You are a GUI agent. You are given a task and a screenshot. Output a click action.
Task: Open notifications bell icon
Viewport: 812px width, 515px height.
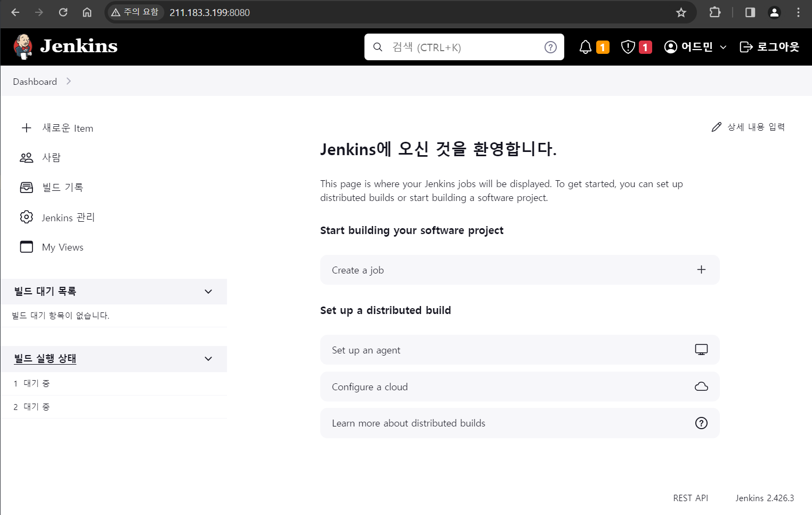coord(586,47)
